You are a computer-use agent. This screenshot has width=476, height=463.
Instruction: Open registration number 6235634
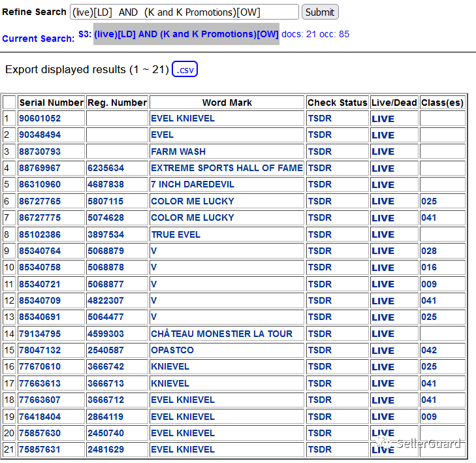pos(105,168)
